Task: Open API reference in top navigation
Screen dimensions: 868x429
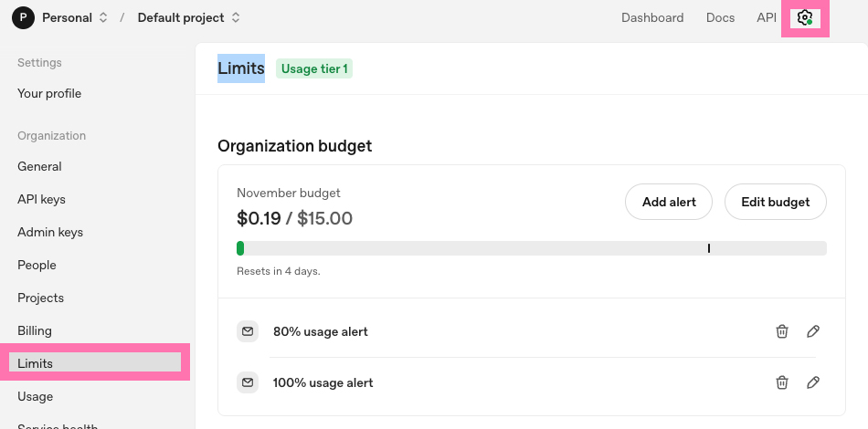Action: coord(766,18)
